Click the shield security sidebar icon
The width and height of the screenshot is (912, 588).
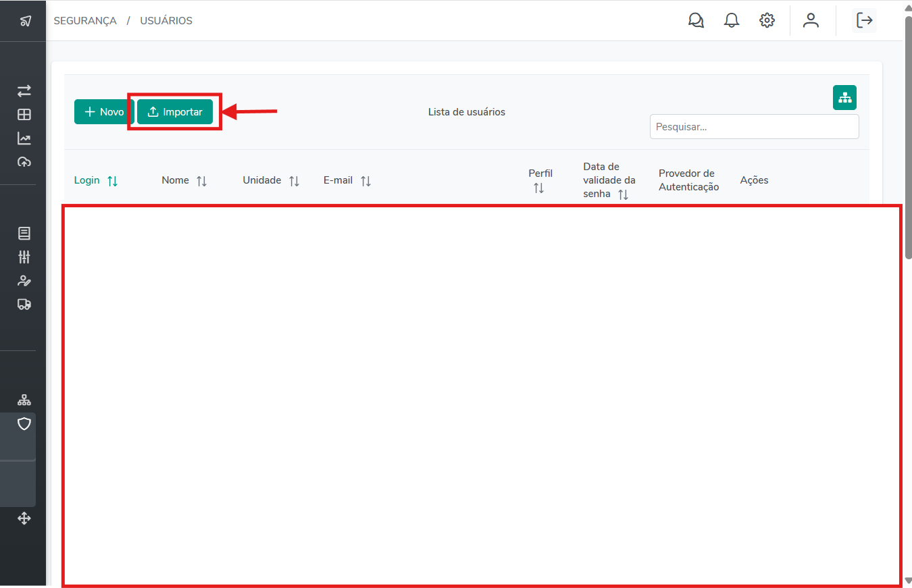(24, 424)
